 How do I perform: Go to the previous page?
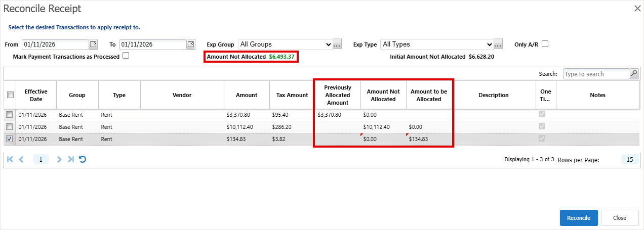tap(21, 159)
